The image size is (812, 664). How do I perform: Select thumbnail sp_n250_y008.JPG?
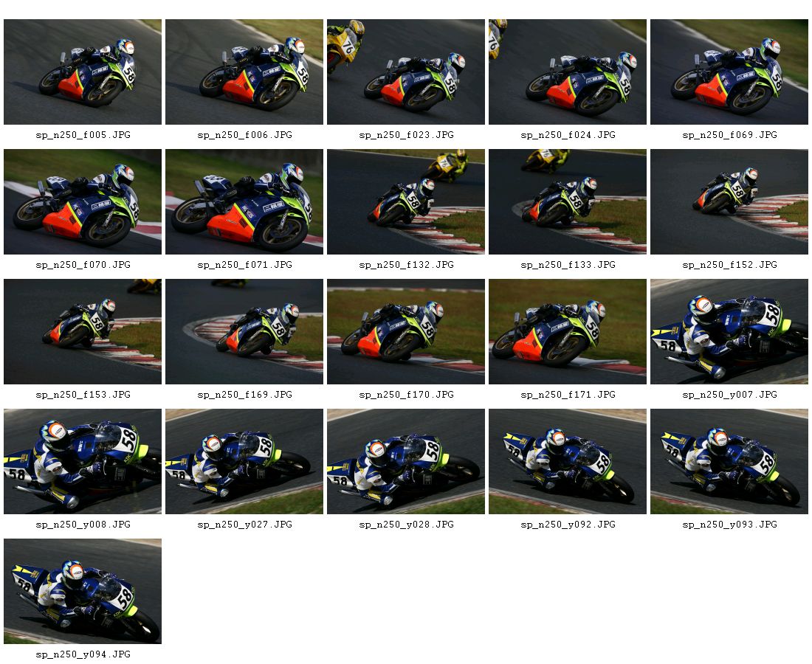83,462
